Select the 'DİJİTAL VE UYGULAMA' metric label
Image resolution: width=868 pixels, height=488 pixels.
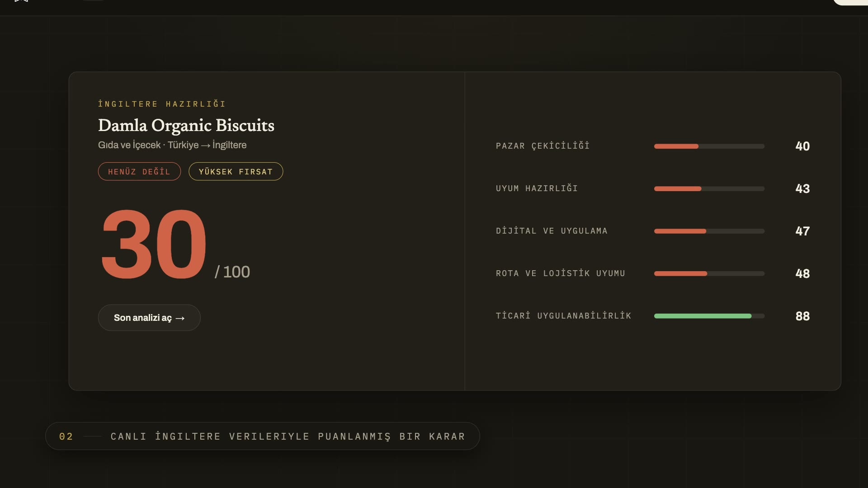pos(552,231)
